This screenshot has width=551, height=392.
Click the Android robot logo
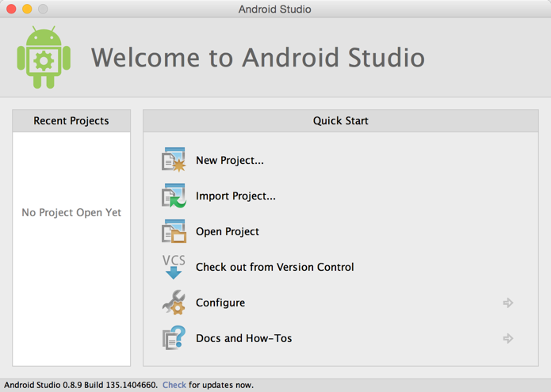[x=44, y=57]
